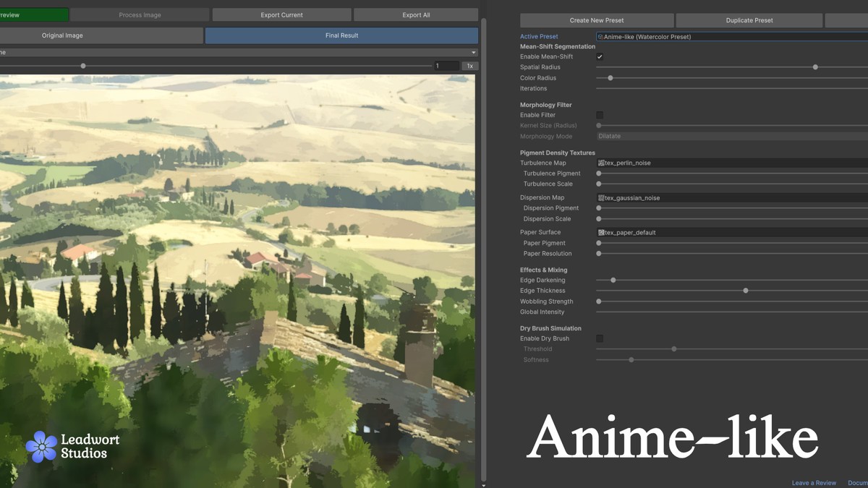Adjust the Spatial Radius slider handle
This screenshot has height=488, width=868.
coord(815,67)
